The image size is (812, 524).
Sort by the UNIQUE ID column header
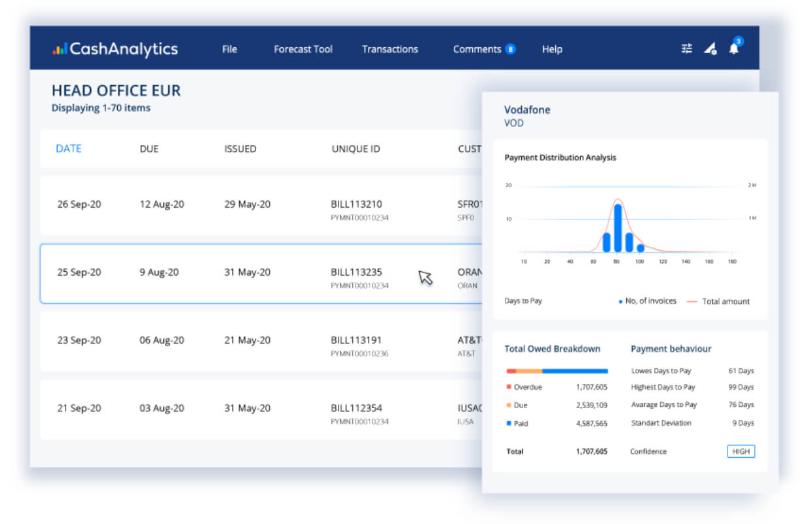(x=356, y=149)
